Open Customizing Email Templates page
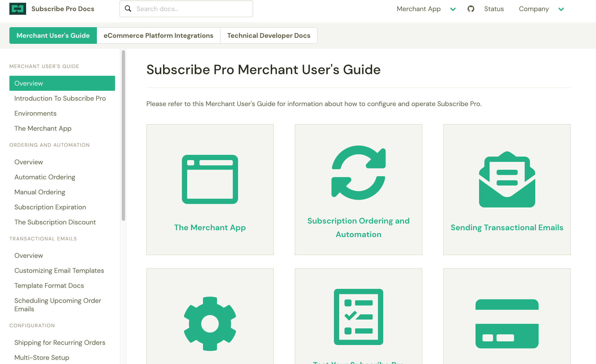 pos(59,270)
